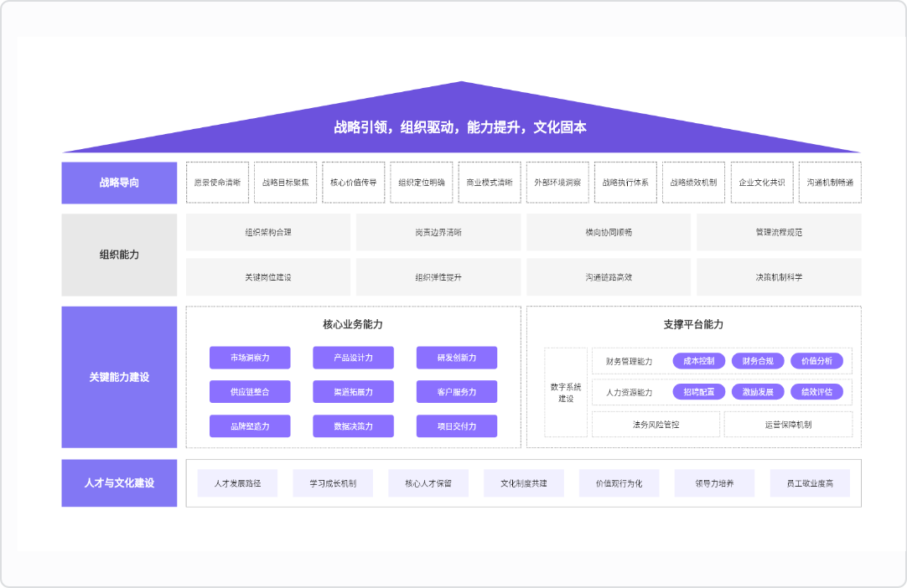Select the 人才与文化建设 row header block
The image size is (907, 588).
click(x=119, y=482)
